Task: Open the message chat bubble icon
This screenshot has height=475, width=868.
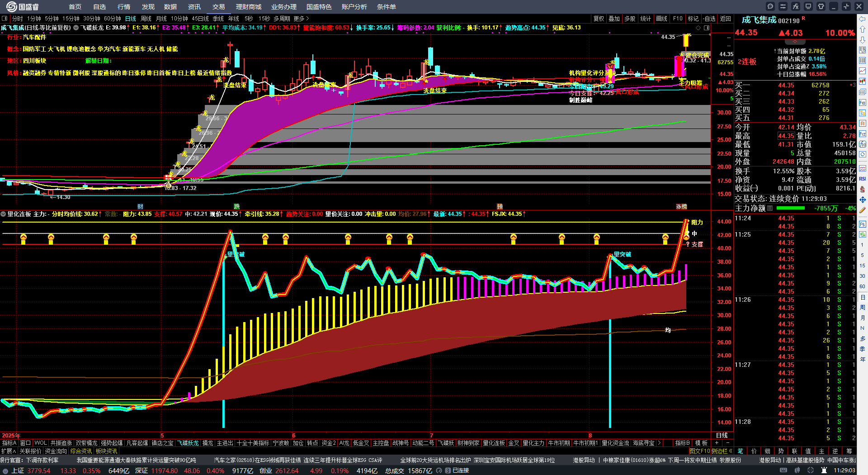Action: pos(770,6)
